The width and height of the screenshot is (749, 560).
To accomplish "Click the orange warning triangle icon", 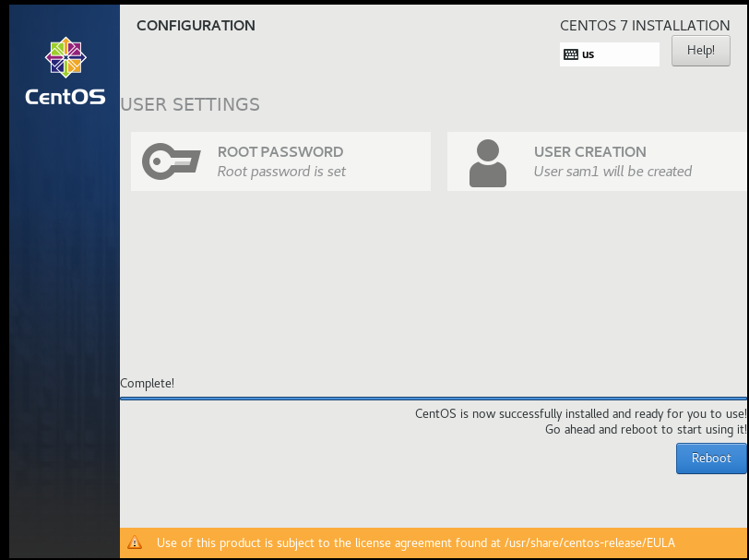I will (x=136, y=543).
